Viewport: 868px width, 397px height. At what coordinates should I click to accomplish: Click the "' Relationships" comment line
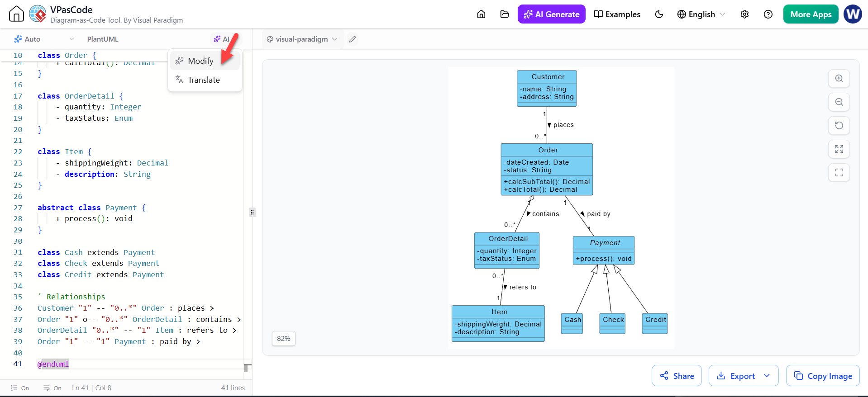72,297
